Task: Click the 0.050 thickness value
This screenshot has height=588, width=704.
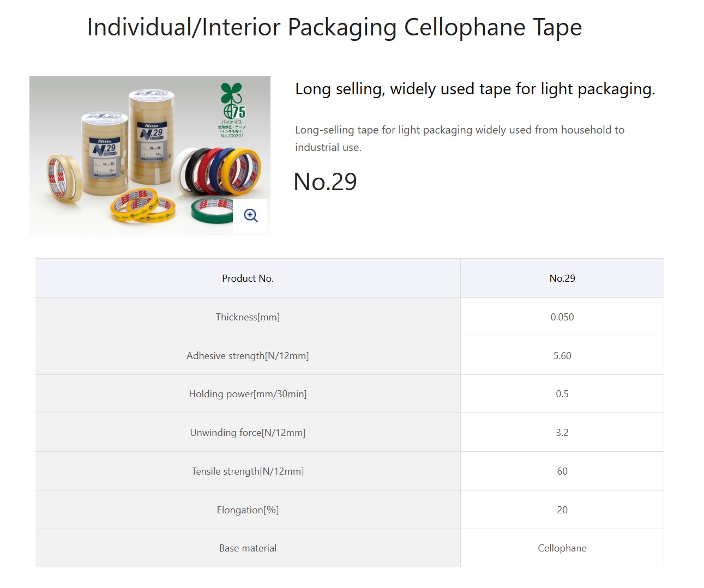Action: [x=562, y=317]
